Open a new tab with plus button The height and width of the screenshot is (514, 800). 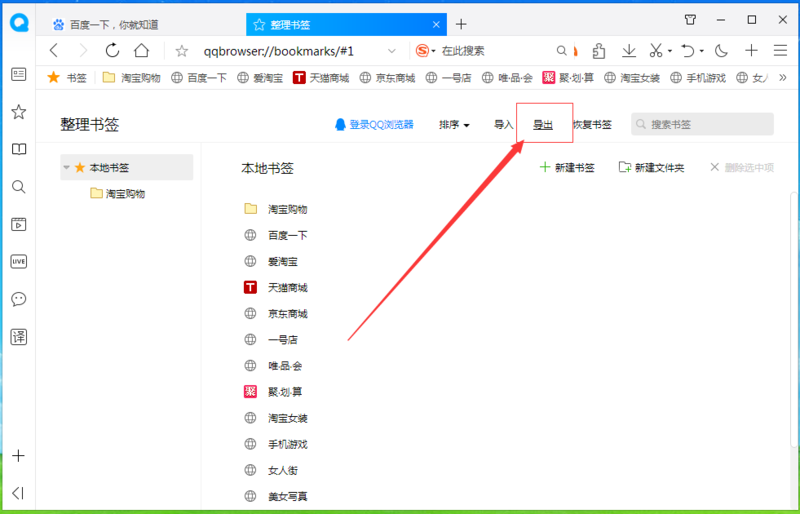(461, 24)
